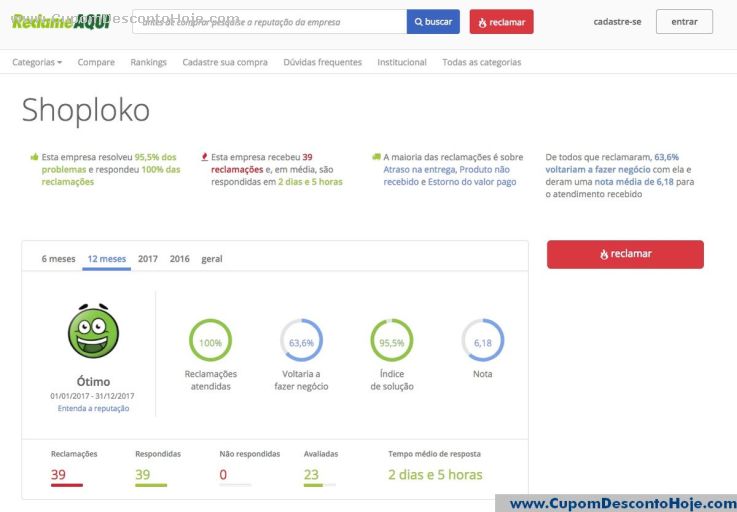
Task: Focus the company reputation search field
Action: coord(269,22)
